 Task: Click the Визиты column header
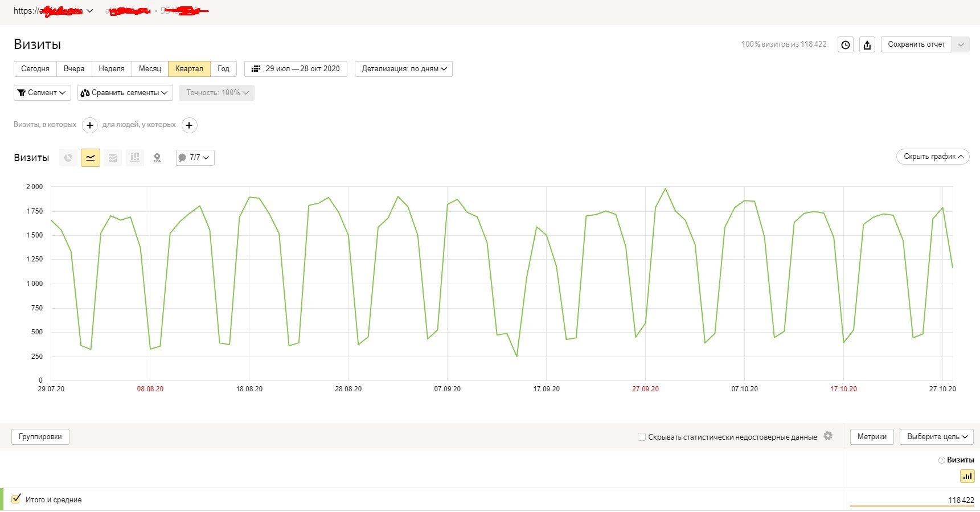click(960, 460)
